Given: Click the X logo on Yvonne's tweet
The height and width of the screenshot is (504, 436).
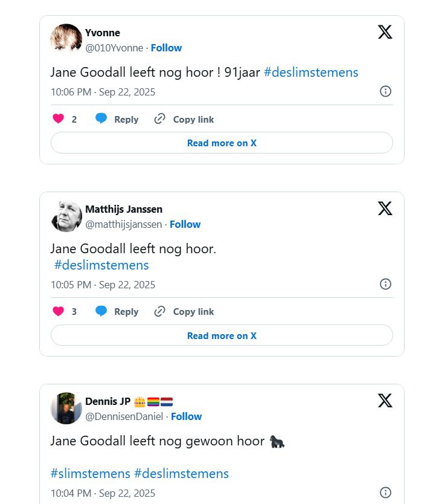Looking at the screenshot, I should pyautogui.click(x=385, y=32).
